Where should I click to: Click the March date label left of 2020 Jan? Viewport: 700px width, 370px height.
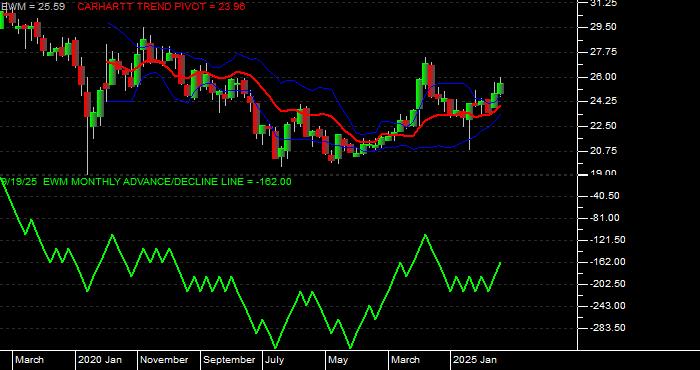(29, 360)
